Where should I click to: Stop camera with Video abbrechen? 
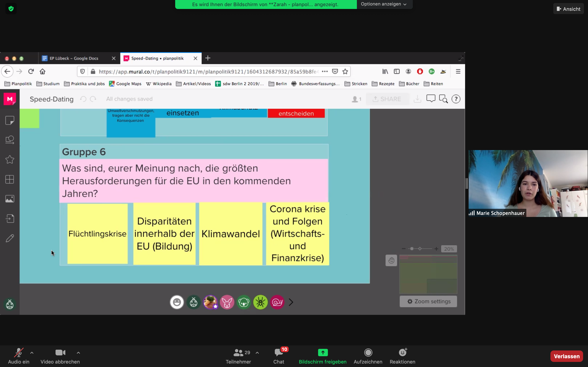[60, 356]
